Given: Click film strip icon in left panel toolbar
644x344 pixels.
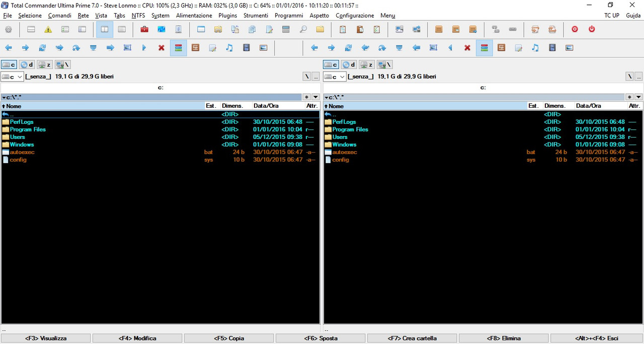Looking at the screenshot, I should pos(247,48).
